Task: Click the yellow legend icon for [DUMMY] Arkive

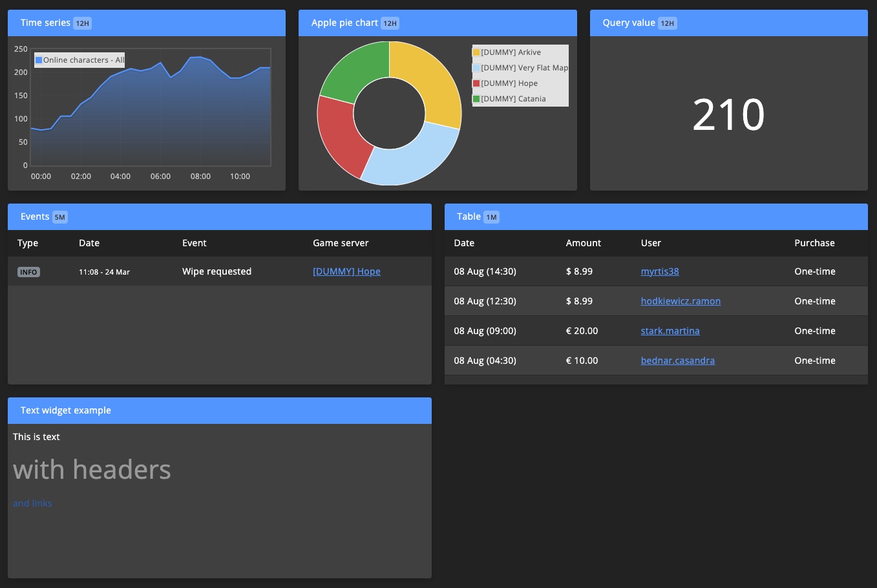Action: coord(476,52)
